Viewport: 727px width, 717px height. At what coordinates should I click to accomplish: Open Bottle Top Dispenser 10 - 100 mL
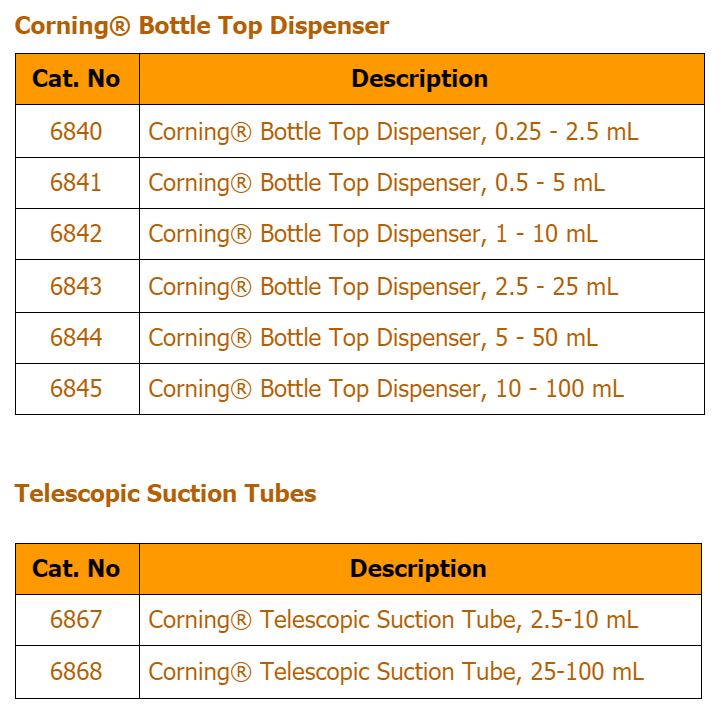[x=386, y=389]
